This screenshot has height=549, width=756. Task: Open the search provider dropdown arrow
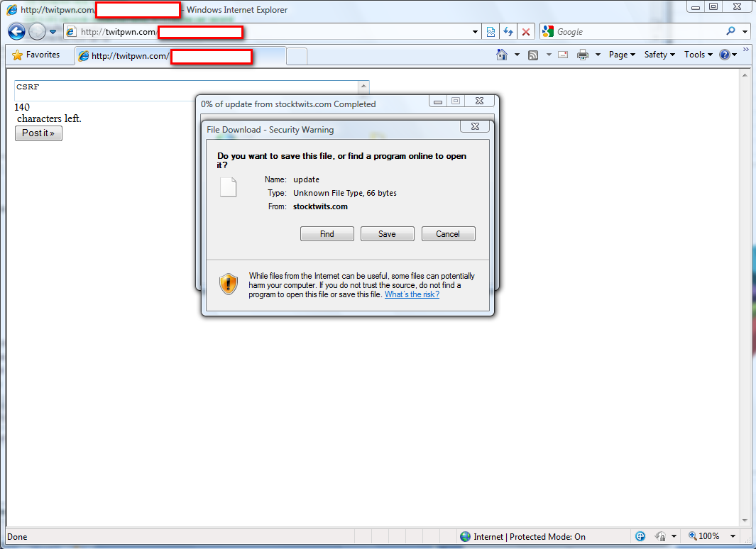(745, 32)
